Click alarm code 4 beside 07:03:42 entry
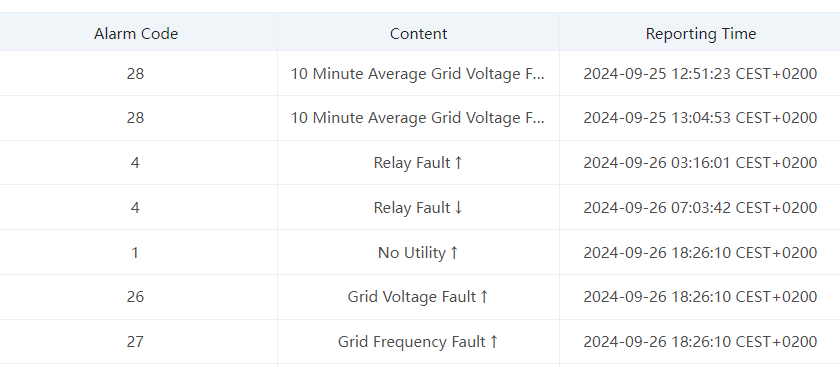This screenshot has height=367, width=840. 135,208
